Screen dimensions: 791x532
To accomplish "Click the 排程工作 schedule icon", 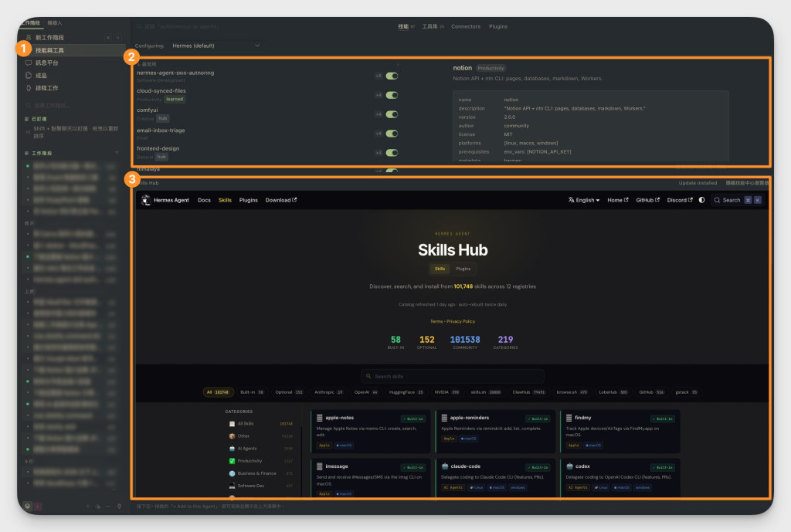I will point(29,88).
